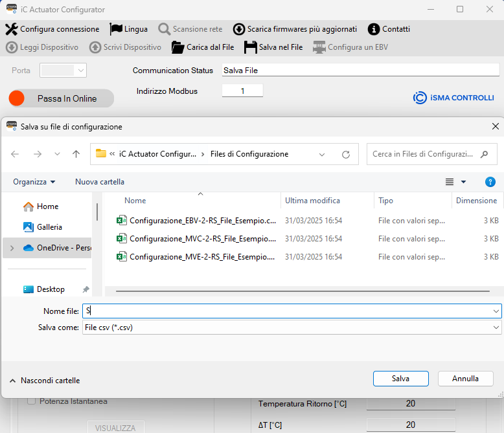Viewport: 504px width, 433px height.
Task: Expand the Organizza menu
Action: pyautogui.click(x=34, y=182)
